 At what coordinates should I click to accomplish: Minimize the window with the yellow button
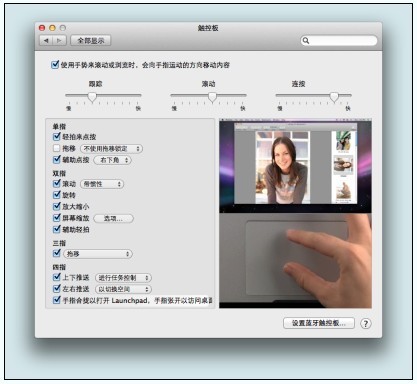pyautogui.click(x=52, y=28)
